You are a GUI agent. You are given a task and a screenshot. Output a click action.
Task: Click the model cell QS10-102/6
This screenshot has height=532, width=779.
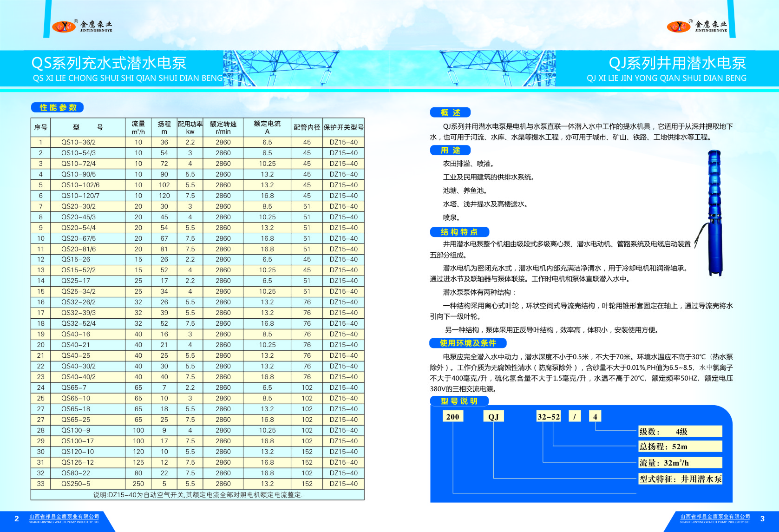tap(88, 185)
